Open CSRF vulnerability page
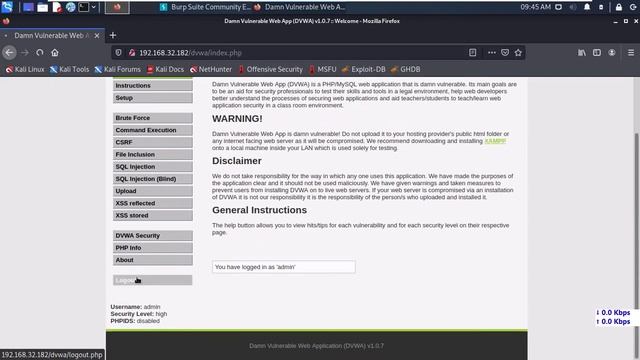 pyautogui.click(x=153, y=142)
